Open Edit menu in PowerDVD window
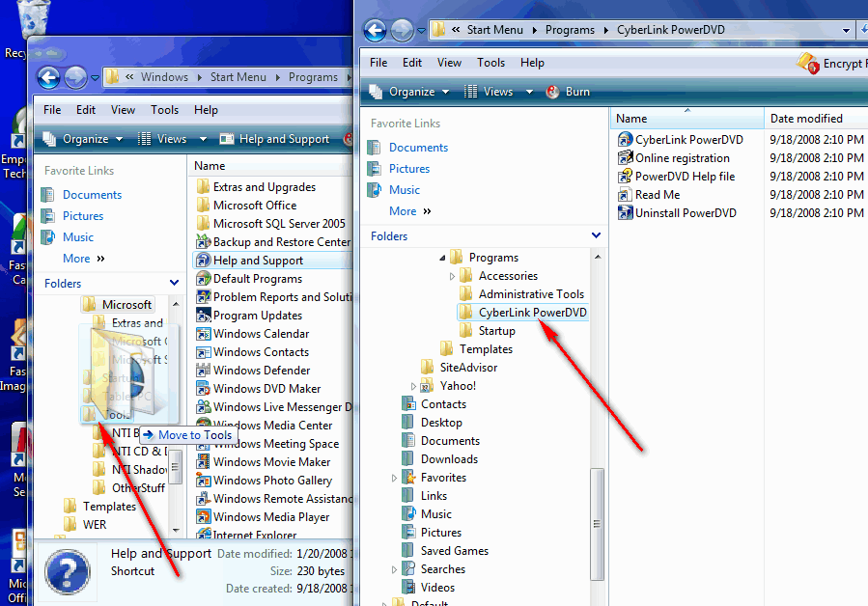This screenshot has height=606, width=868. [412, 63]
